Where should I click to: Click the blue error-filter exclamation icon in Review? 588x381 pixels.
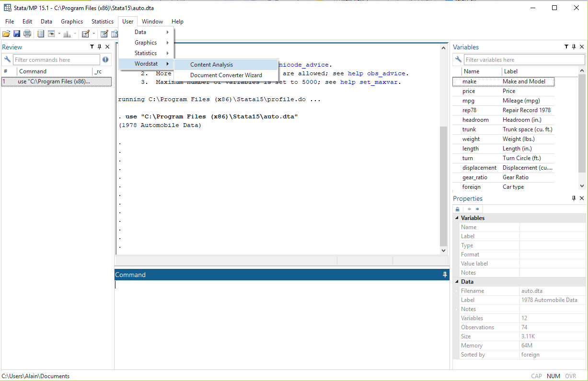coord(105,60)
